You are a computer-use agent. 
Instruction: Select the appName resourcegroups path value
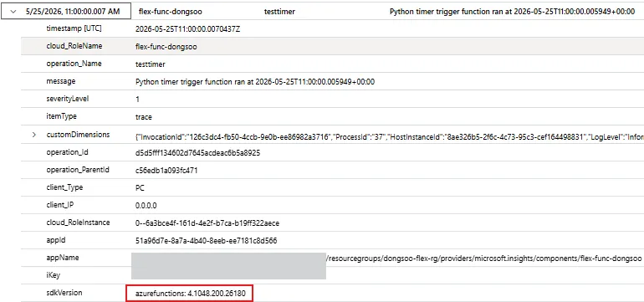point(483,258)
